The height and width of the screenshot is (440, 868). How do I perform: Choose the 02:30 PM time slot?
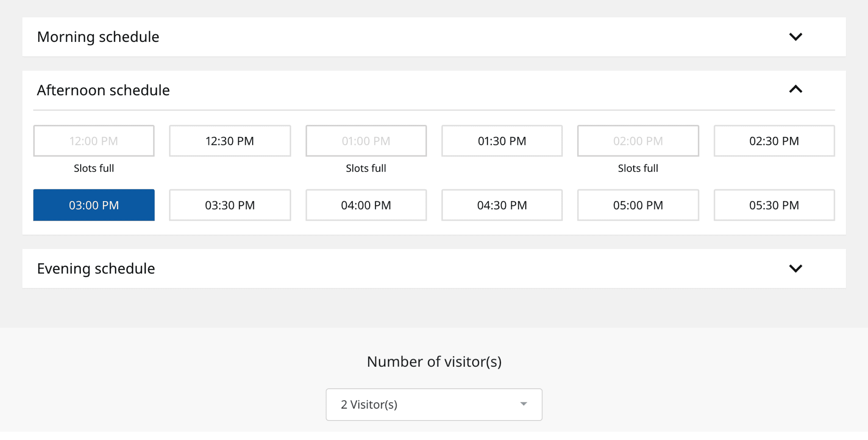click(x=774, y=141)
